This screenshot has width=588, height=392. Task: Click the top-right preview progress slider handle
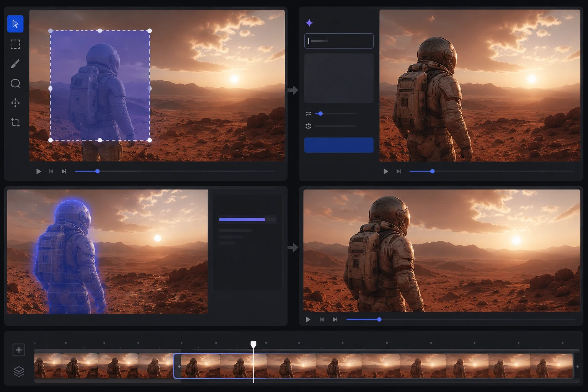point(433,171)
